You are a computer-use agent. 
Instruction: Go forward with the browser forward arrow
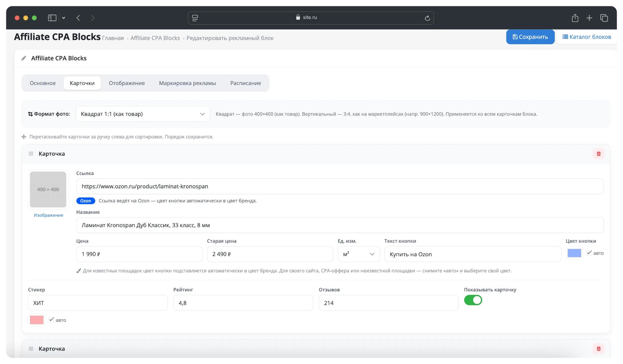pyautogui.click(x=93, y=18)
